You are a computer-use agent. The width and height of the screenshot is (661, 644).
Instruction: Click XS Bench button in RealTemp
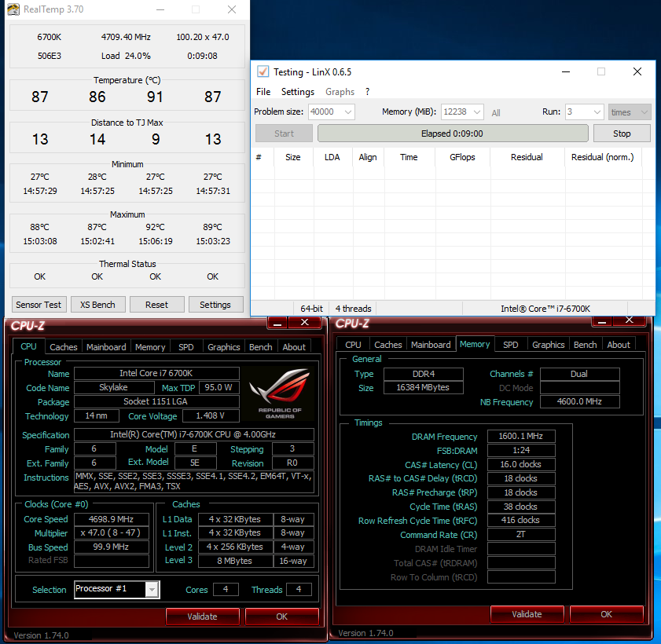pyautogui.click(x=97, y=305)
